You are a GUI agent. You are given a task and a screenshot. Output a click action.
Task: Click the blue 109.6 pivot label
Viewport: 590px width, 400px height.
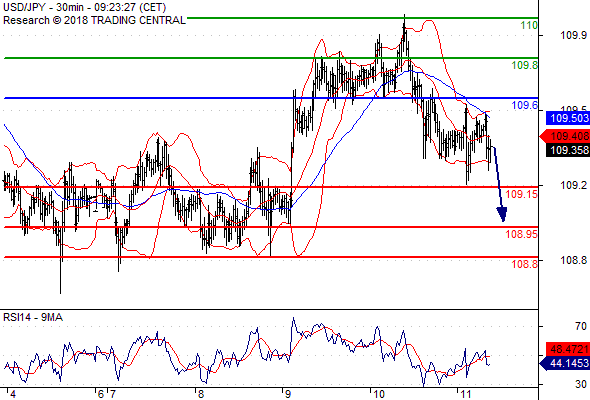tap(525, 105)
